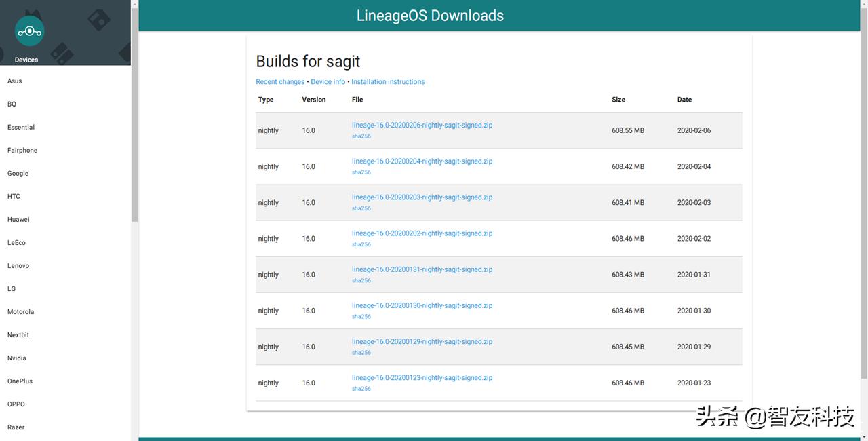Image resolution: width=868 pixels, height=441 pixels.
Task: Click the LineageOS logo icon
Action: [29, 31]
